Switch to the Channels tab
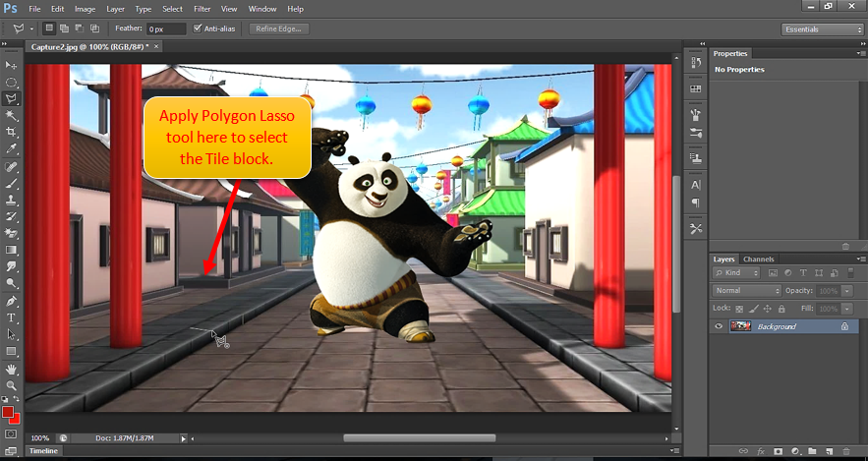The image size is (868, 461). click(758, 259)
